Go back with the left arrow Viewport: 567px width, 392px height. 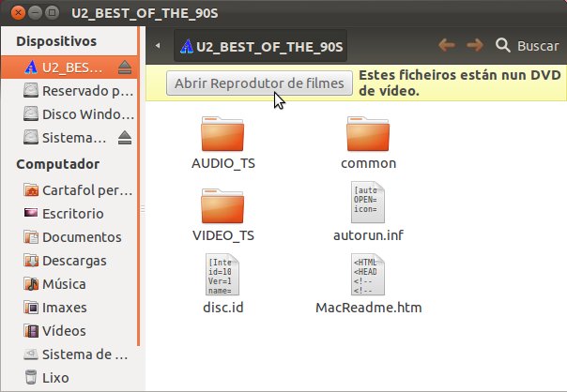[447, 46]
